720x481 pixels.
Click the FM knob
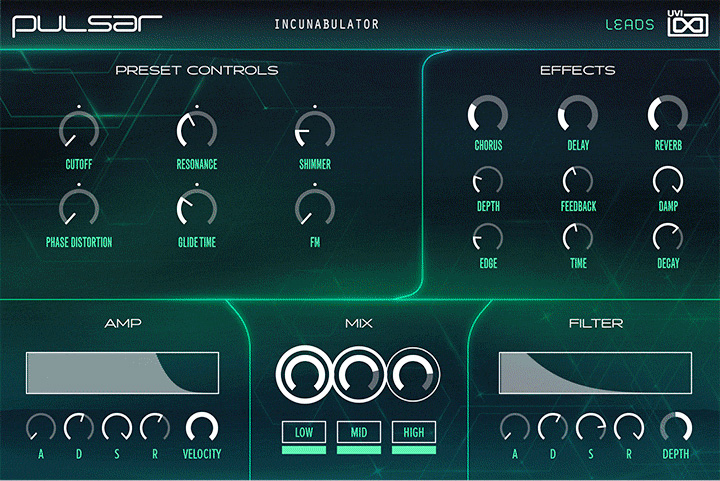click(315, 208)
